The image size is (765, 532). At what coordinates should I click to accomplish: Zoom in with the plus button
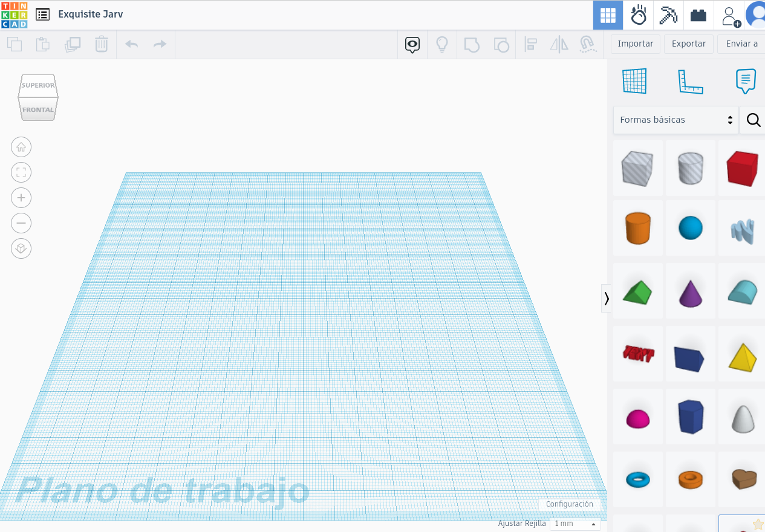21,198
